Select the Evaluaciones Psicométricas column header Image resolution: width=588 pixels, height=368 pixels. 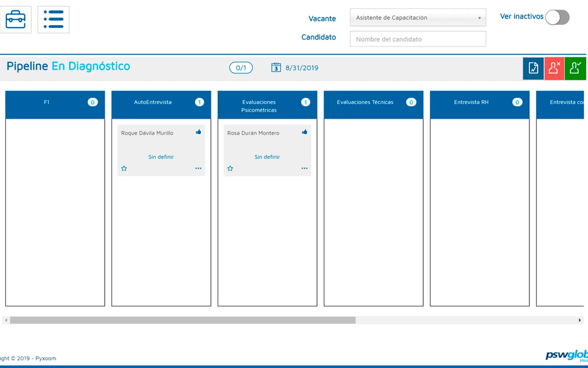point(268,105)
